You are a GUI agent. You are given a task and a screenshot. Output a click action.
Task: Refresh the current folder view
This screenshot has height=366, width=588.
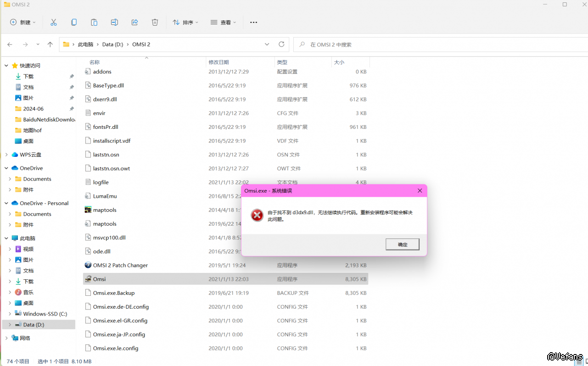[281, 44]
